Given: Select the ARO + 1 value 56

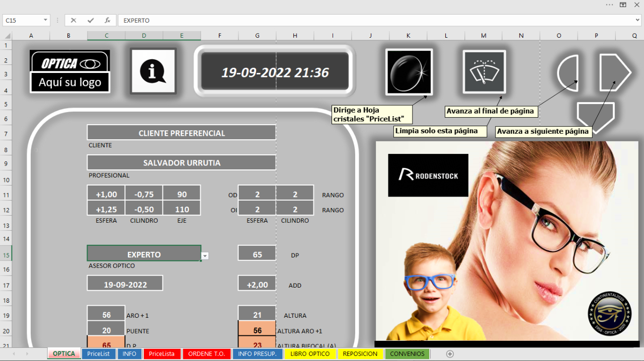Looking at the screenshot, I should pyautogui.click(x=106, y=314).
